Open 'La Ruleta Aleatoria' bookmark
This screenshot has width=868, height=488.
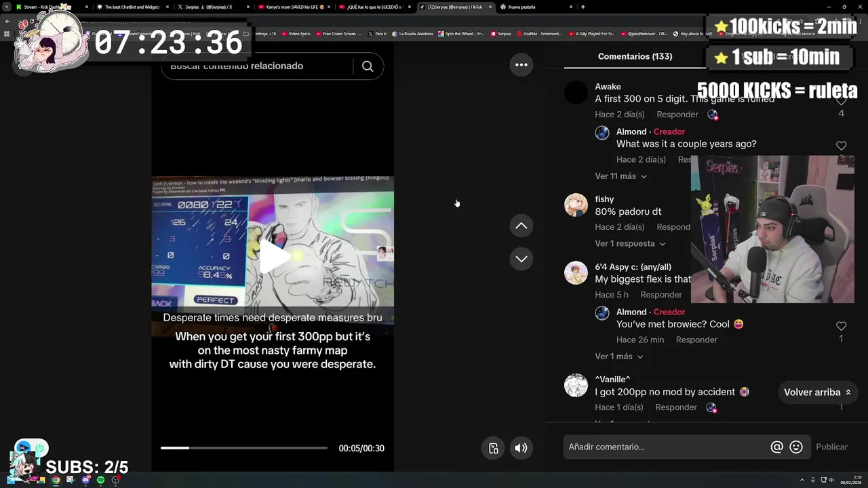pos(412,33)
